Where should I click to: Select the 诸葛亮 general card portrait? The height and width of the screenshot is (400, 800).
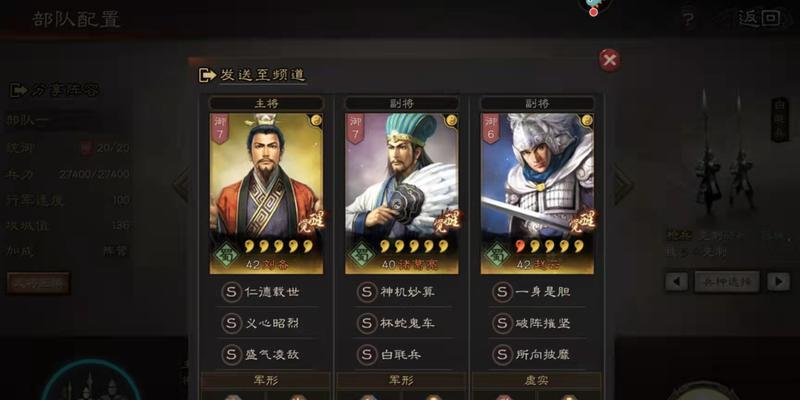402,193
